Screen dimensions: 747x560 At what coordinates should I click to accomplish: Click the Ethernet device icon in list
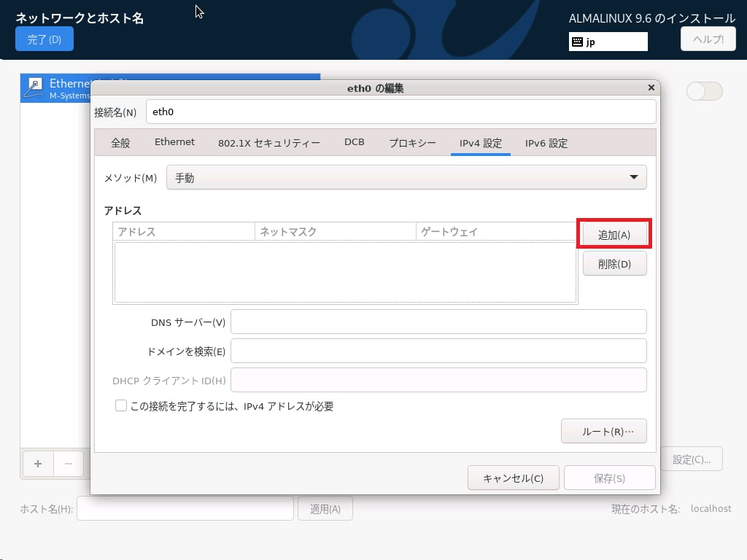34,87
